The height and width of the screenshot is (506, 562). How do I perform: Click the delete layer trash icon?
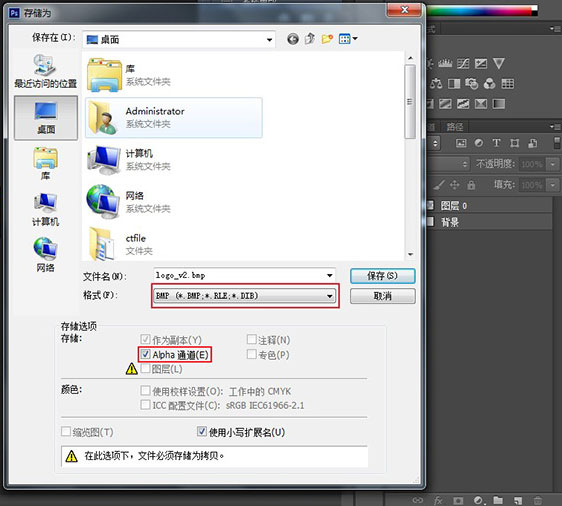[x=538, y=500]
